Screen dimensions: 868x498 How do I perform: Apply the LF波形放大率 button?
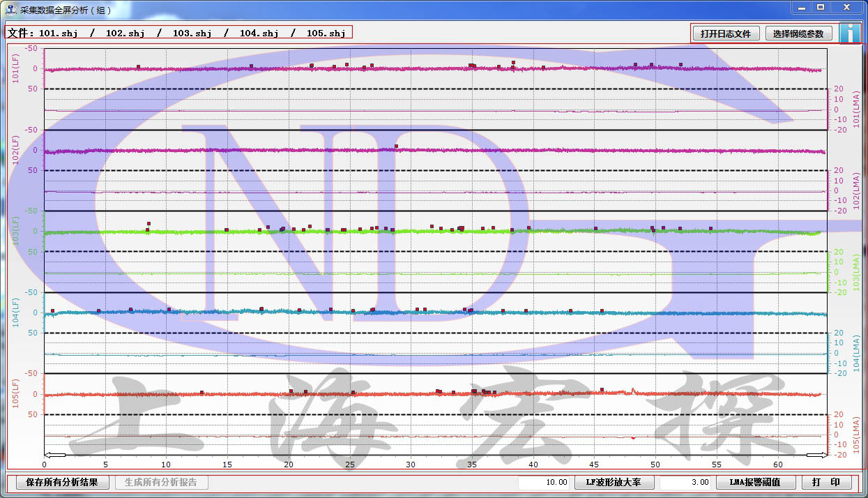(x=613, y=482)
